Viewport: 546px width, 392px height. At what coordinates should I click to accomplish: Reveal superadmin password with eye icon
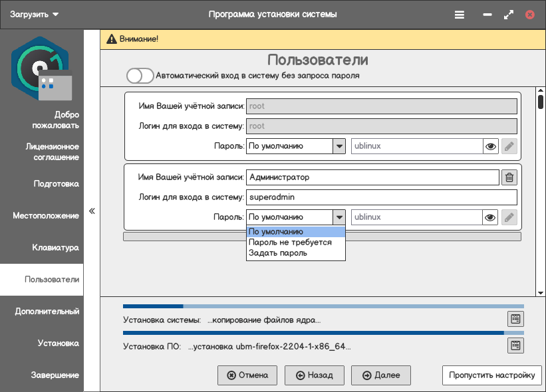tap(491, 217)
